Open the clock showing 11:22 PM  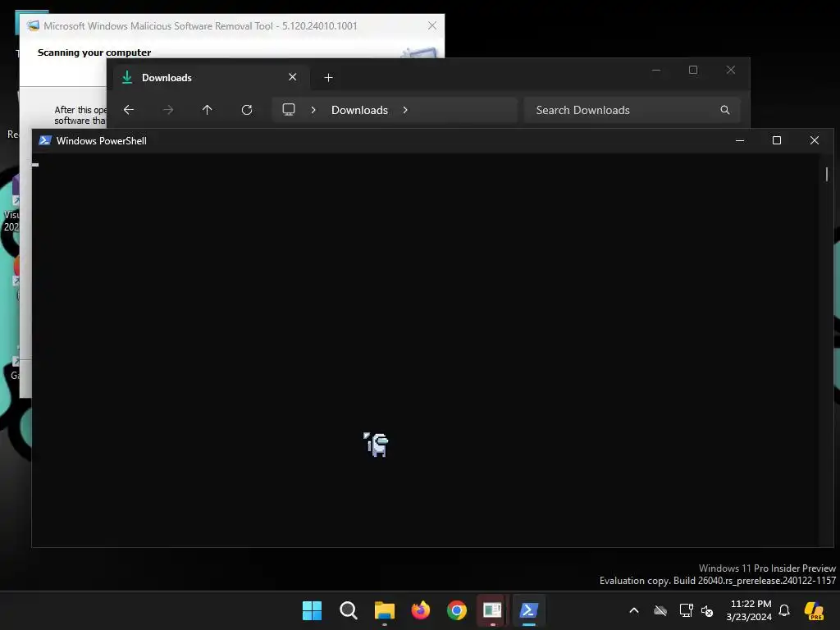coord(750,610)
